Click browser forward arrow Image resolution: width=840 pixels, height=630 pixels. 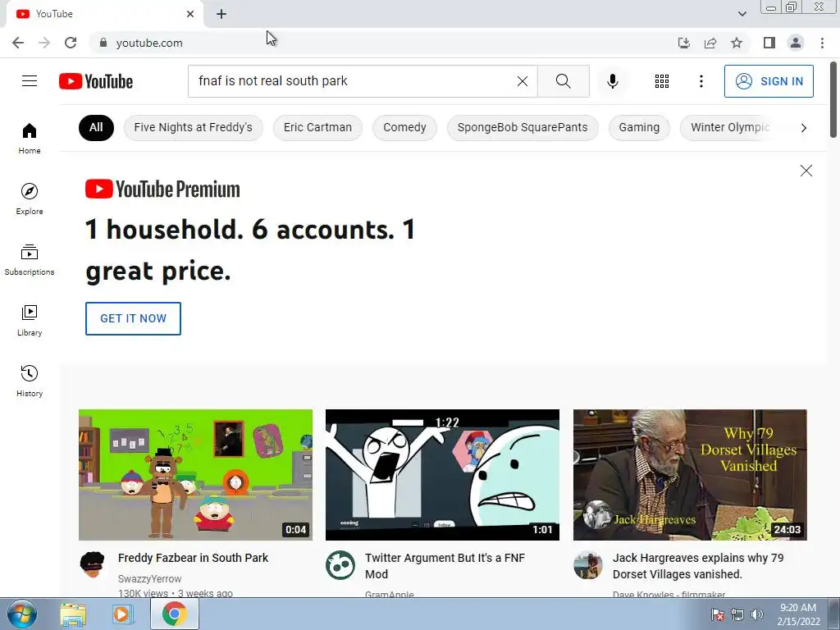(x=44, y=43)
